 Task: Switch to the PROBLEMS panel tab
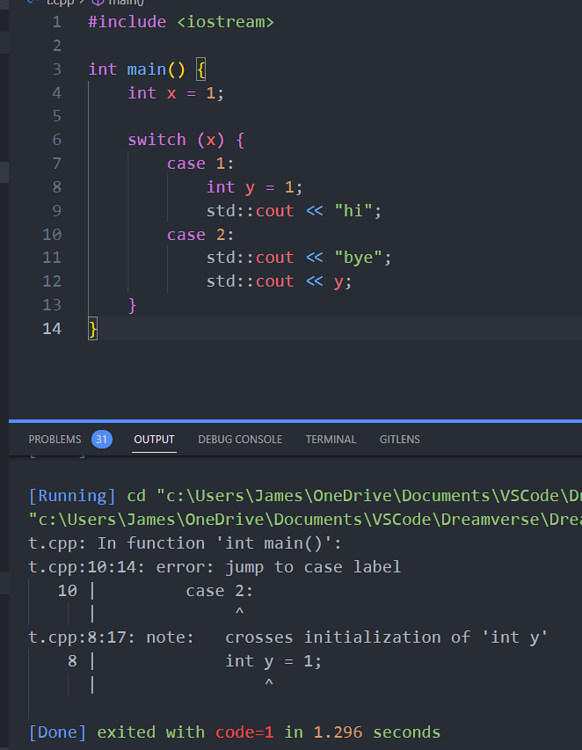click(55, 439)
